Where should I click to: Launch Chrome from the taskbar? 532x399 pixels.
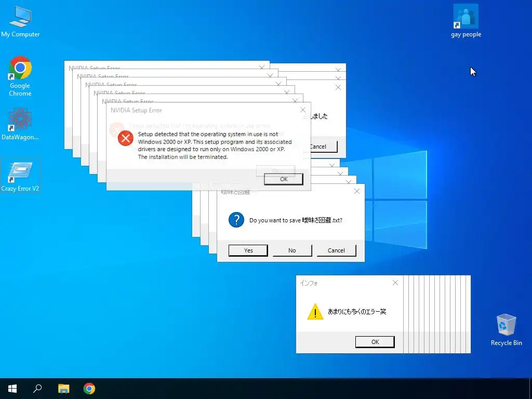coord(89,389)
